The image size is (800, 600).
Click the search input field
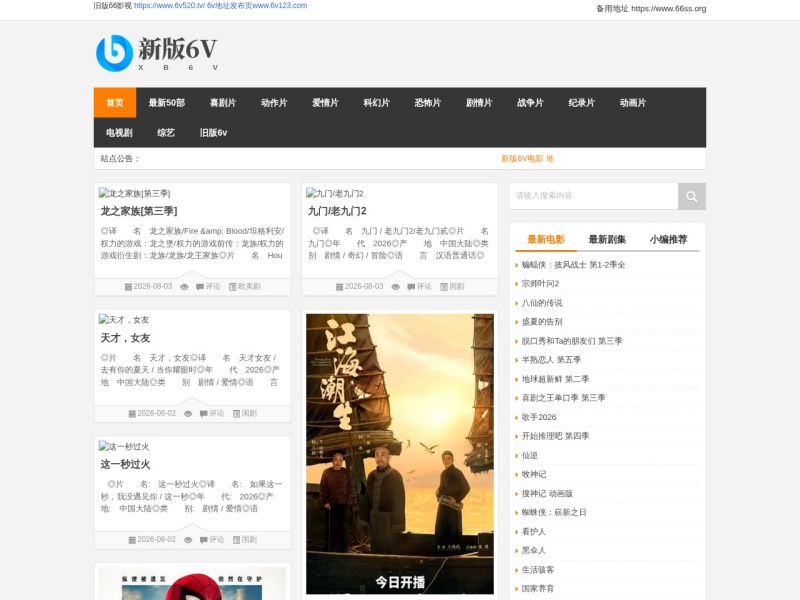click(x=594, y=196)
